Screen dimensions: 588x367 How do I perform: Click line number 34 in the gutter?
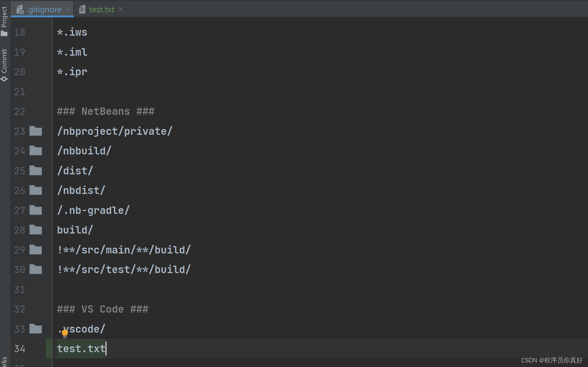coord(20,349)
